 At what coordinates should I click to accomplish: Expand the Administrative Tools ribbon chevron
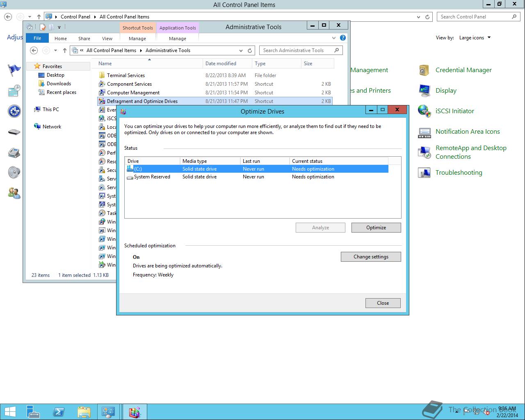pyautogui.click(x=334, y=38)
